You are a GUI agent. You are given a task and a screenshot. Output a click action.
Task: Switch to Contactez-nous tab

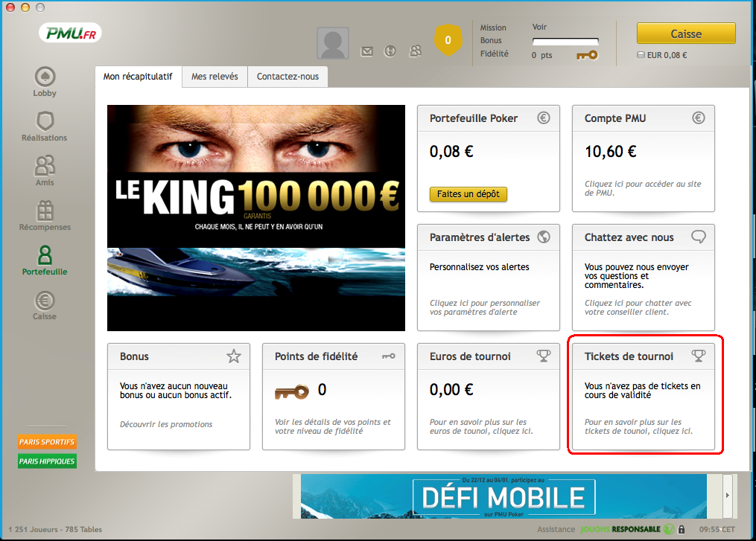[x=288, y=77]
